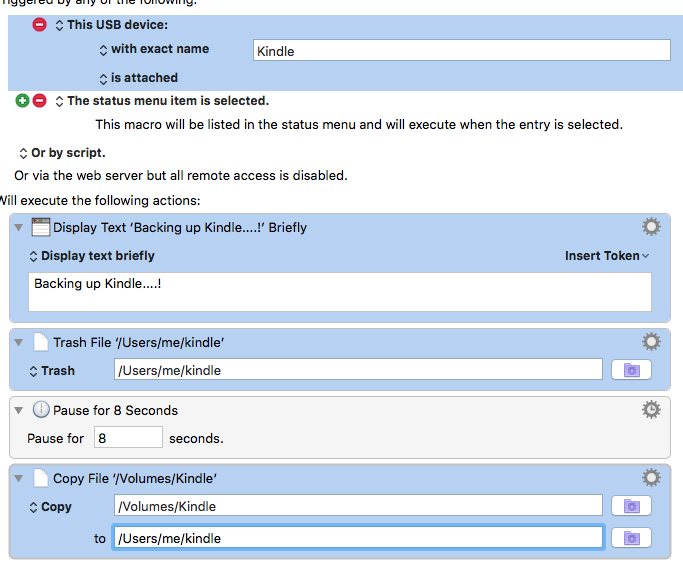Viewport: 683px width, 565px height.
Task: Select the Display Text 'Backing up Kindle....!' Briefly title
Action: click(180, 227)
